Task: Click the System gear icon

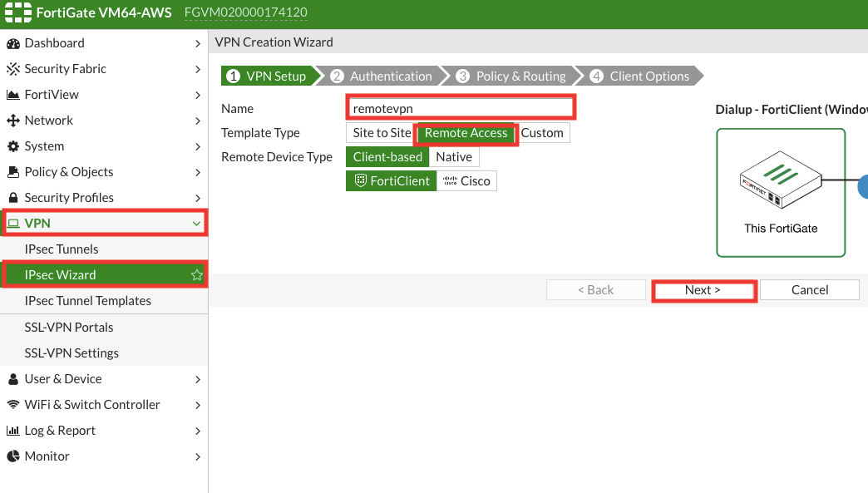Action: tap(12, 146)
